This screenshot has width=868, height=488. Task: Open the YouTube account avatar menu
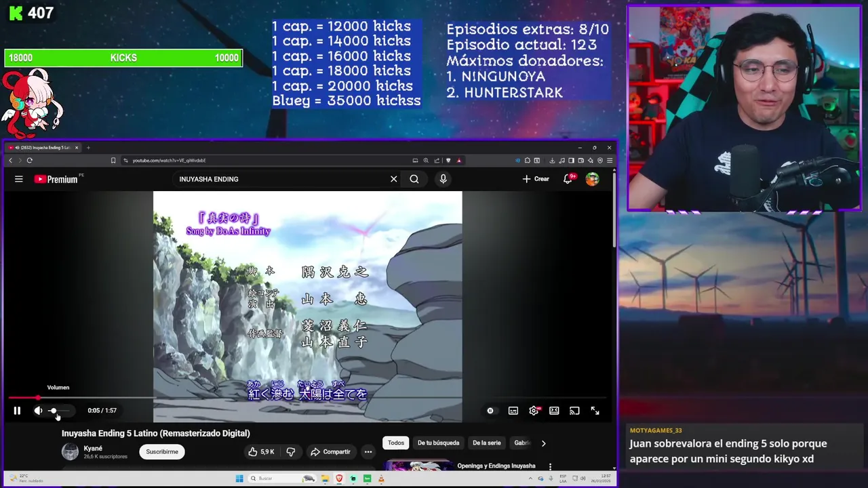click(x=592, y=179)
